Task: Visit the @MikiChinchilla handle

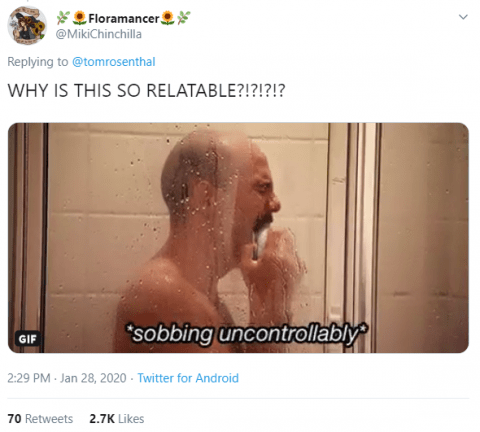Action: pyautogui.click(x=99, y=34)
